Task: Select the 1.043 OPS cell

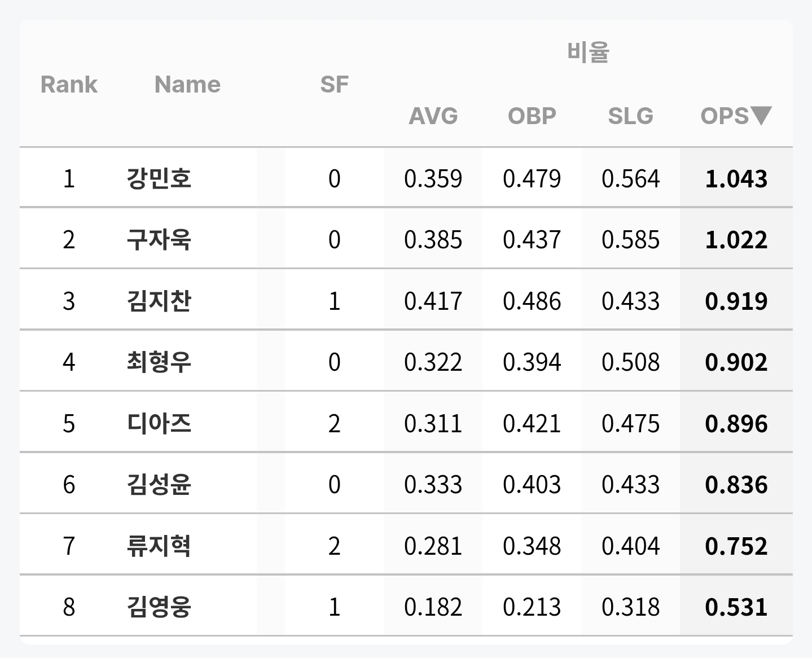Action: (x=736, y=178)
